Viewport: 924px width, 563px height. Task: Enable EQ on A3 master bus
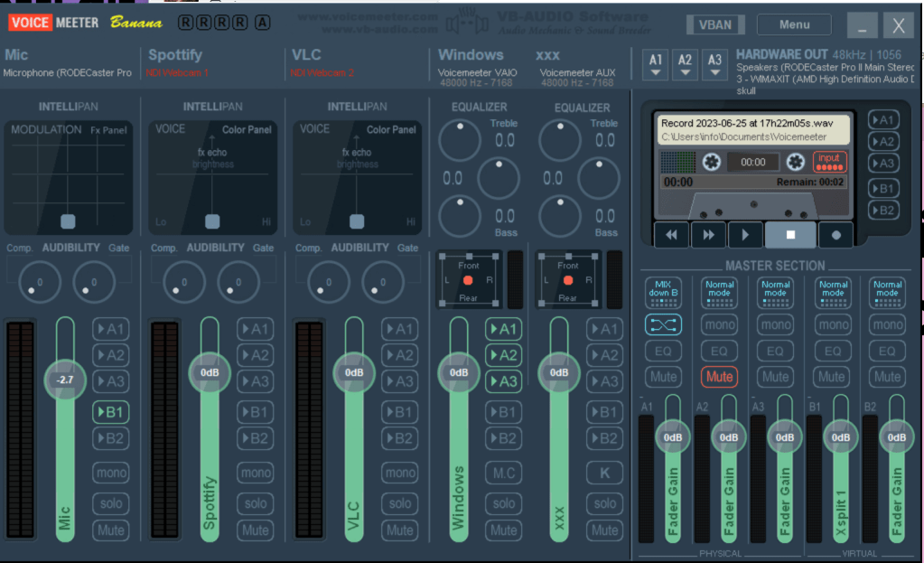tap(775, 351)
